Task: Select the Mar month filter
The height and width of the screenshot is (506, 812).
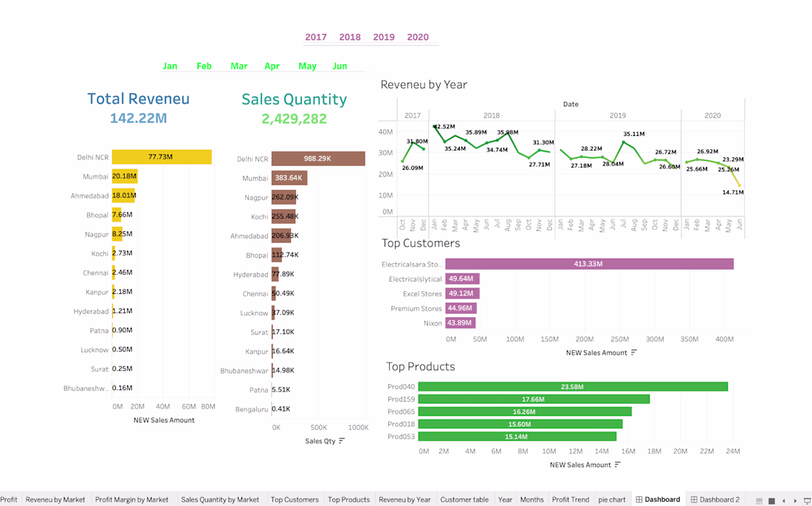Action: coord(238,66)
